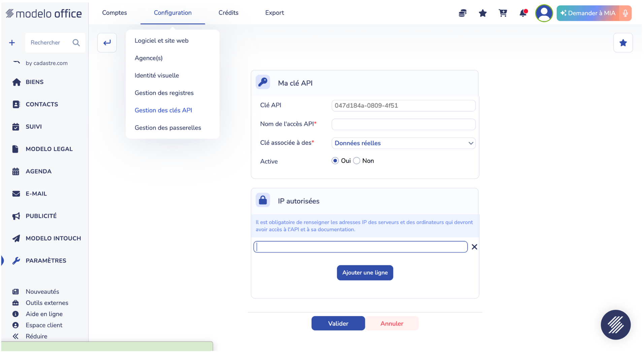Select Oui for Active
Image resolution: width=644 pixels, height=352 pixels.
pos(335,161)
